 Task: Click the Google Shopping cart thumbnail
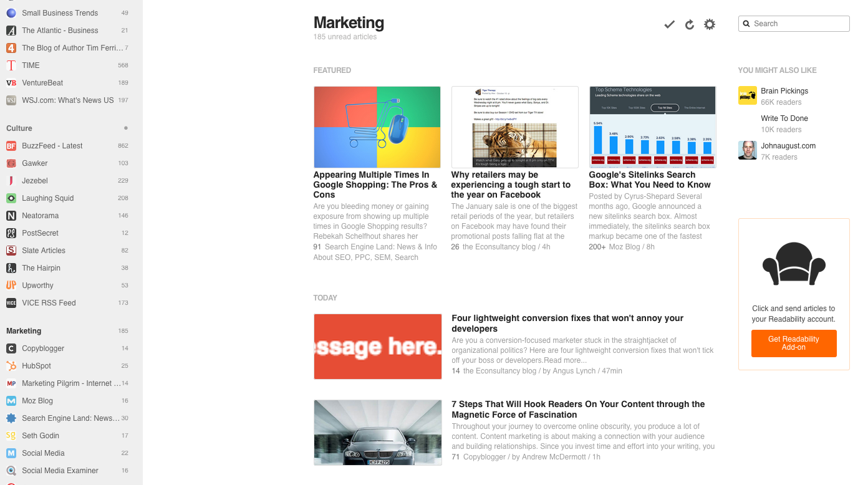click(x=377, y=127)
